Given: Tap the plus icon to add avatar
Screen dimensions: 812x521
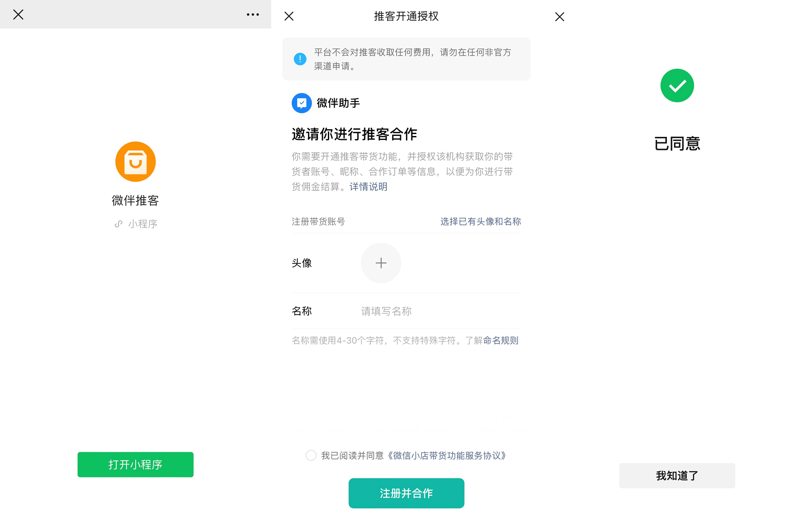Looking at the screenshot, I should 381,263.
